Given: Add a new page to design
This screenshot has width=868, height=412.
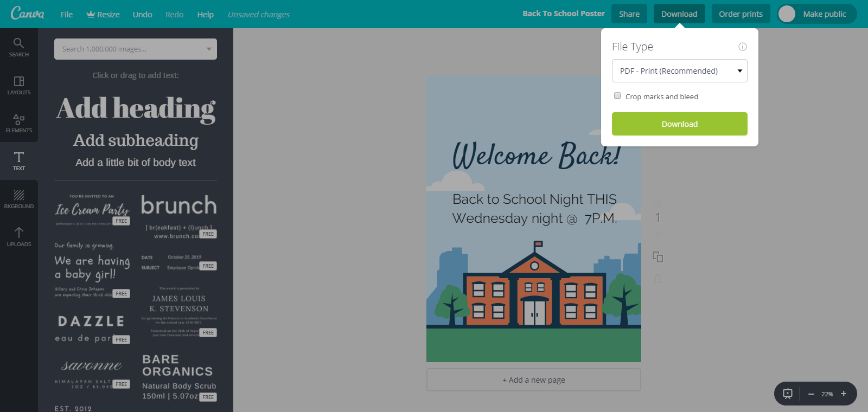Looking at the screenshot, I should point(534,380).
